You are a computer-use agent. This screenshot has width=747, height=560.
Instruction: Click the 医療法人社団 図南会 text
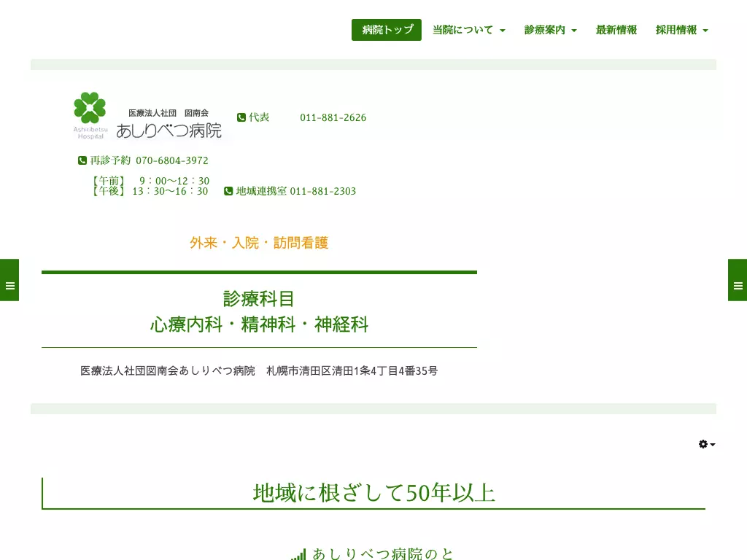click(x=169, y=113)
